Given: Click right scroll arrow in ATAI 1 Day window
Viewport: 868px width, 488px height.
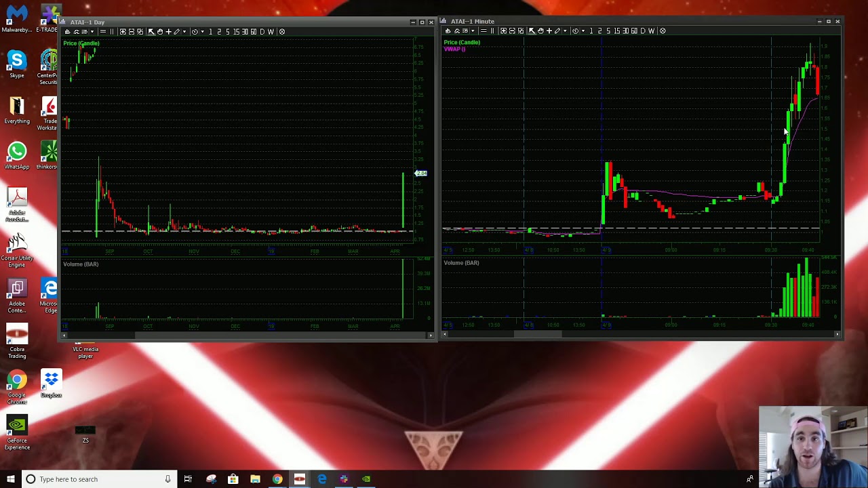Looking at the screenshot, I should 431,335.
